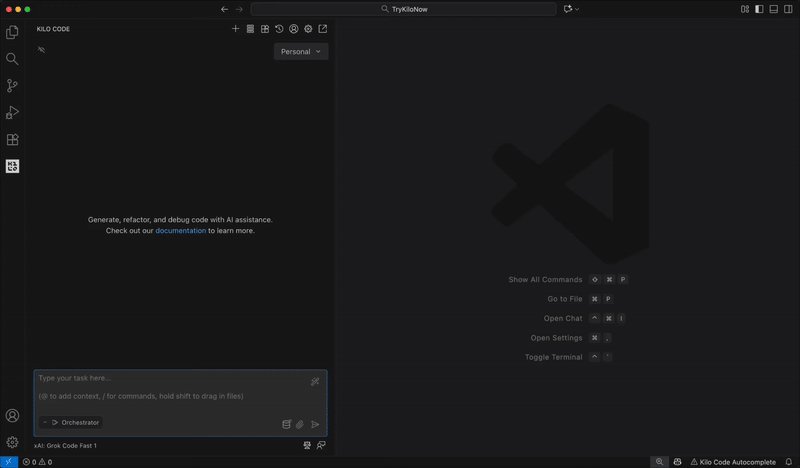Click the presenter icon below chat input

(307, 446)
